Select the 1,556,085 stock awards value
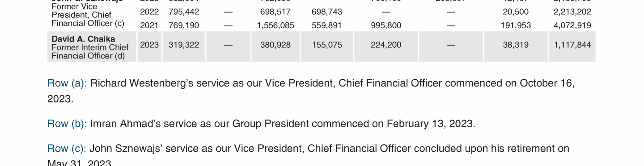The width and height of the screenshot is (644, 166). tap(275, 25)
